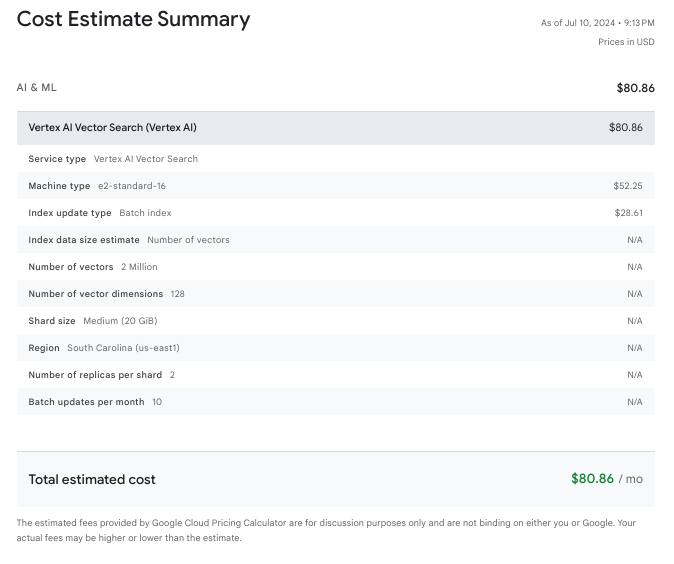The image size is (674, 564).
Task: Click N/A in the replicas per shard row
Action: 634,375
